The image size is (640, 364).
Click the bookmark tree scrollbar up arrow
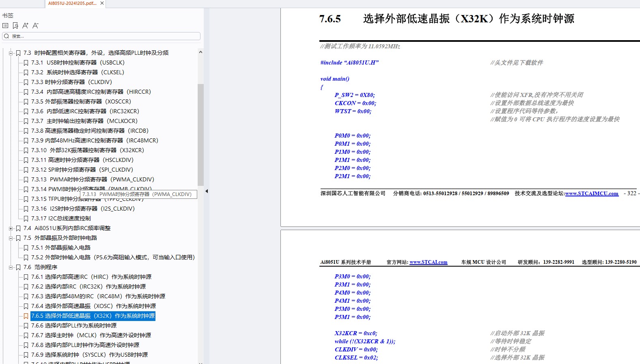point(200,52)
